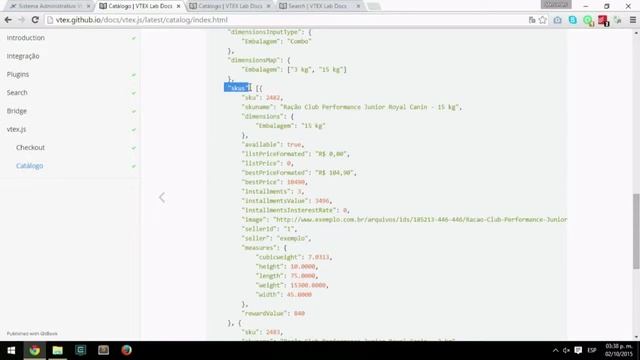640x360 pixels.
Task: Open the translate icon in the address bar
Action: pos(532,20)
